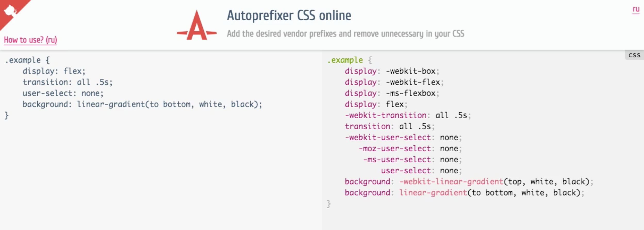
Task: Click input 'background: linear-gradient' line
Action: 142,104
